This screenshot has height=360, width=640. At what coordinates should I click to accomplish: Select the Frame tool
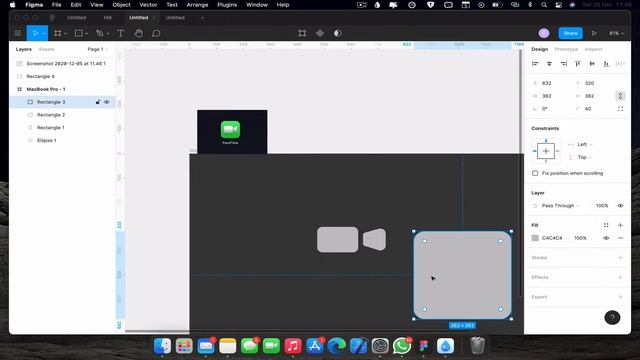[58, 33]
